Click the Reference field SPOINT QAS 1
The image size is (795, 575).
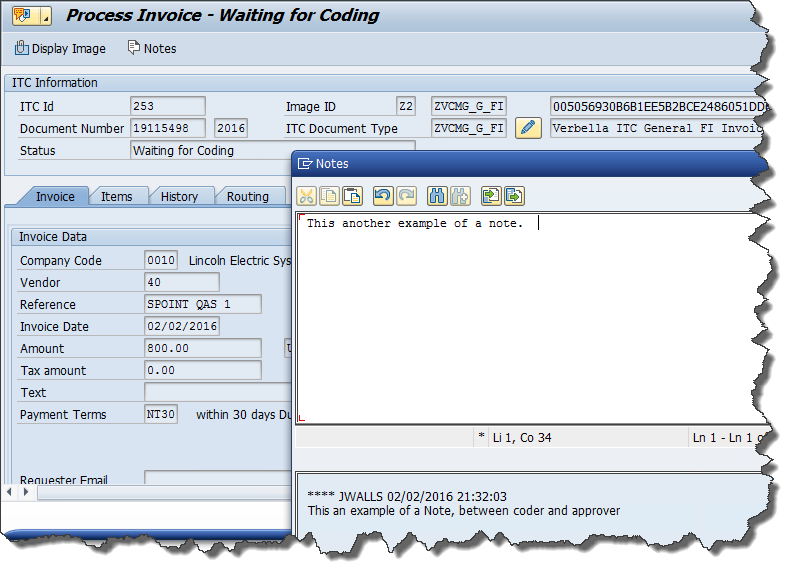[203, 304]
